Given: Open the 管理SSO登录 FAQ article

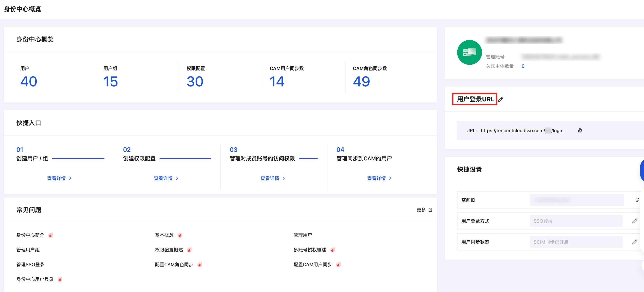Looking at the screenshot, I should 30,265.
